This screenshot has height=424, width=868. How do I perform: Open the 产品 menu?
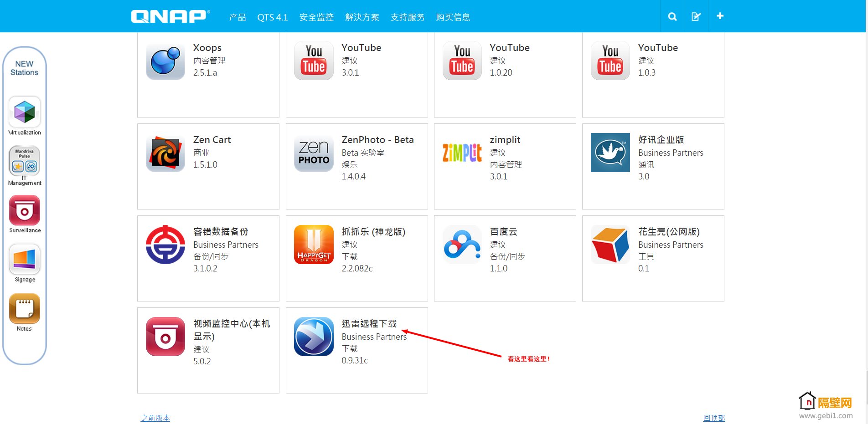pyautogui.click(x=238, y=17)
